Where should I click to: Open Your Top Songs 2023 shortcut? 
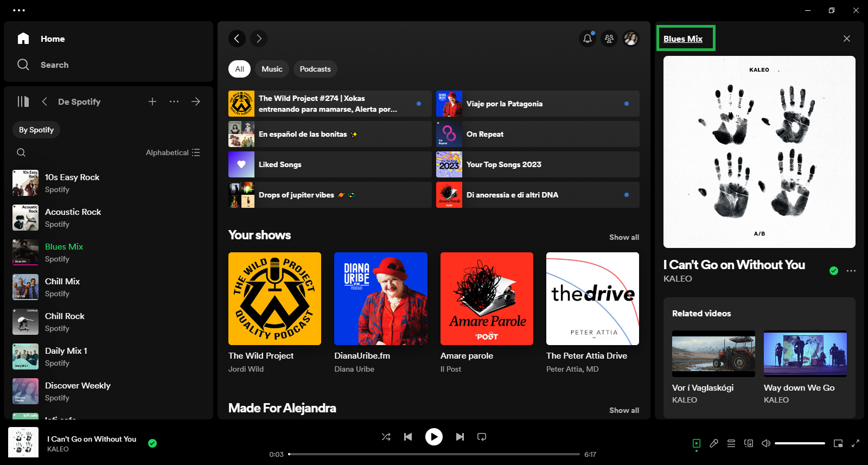pyautogui.click(x=538, y=164)
